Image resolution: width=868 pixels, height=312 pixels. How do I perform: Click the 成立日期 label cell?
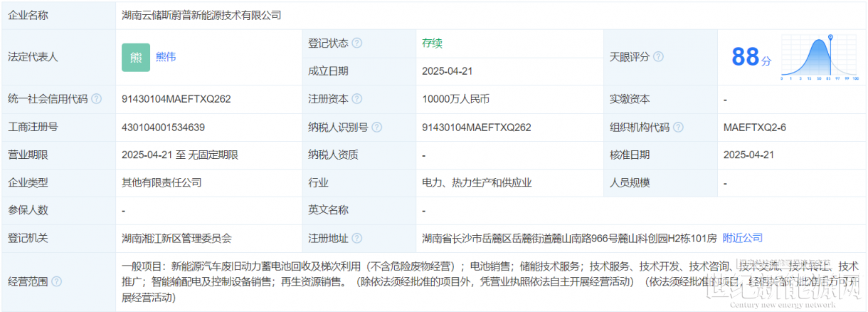pyautogui.click(x=359, y=71)
